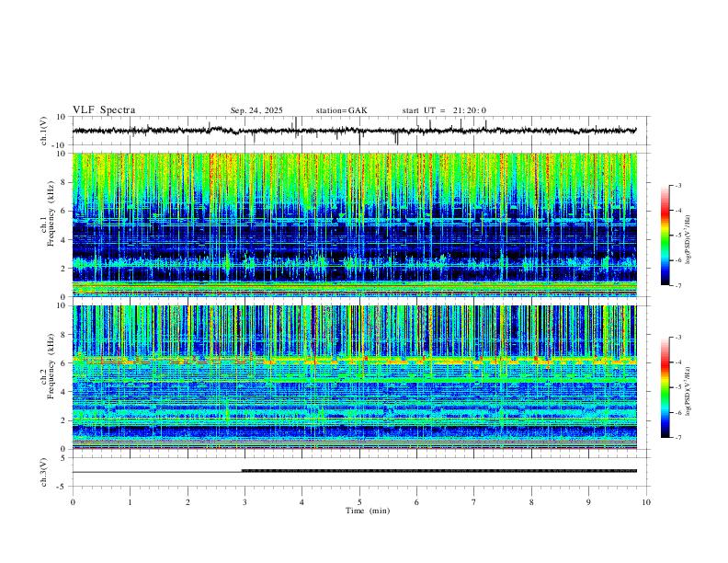Select the "start UT = 21:20:0" header text

pyautogui.click(x=444, y=110)
